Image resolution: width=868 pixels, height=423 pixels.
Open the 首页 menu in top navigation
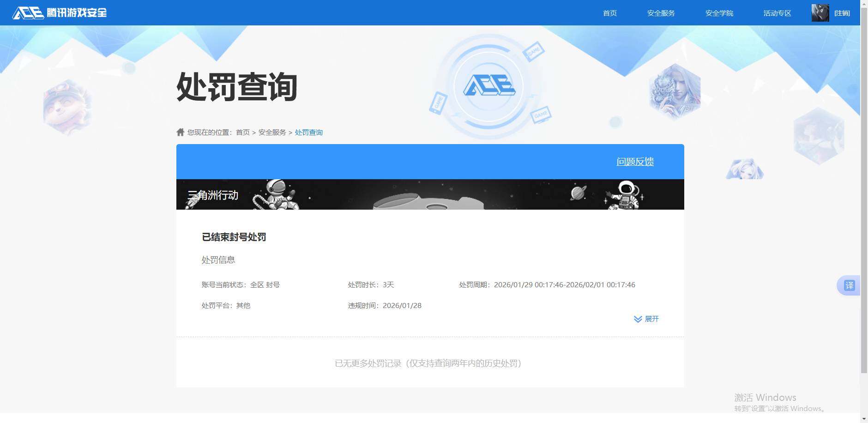pyautogui.click(x=610, y=13)
